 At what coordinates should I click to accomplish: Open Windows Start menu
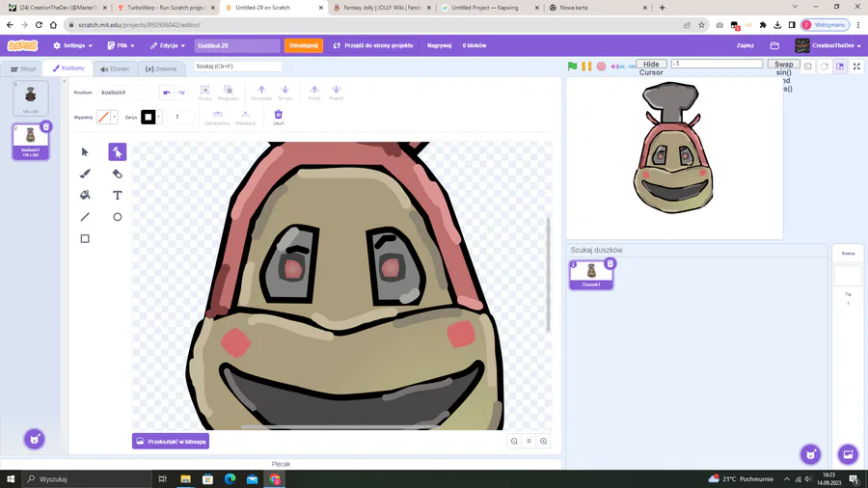pos(11,479)
